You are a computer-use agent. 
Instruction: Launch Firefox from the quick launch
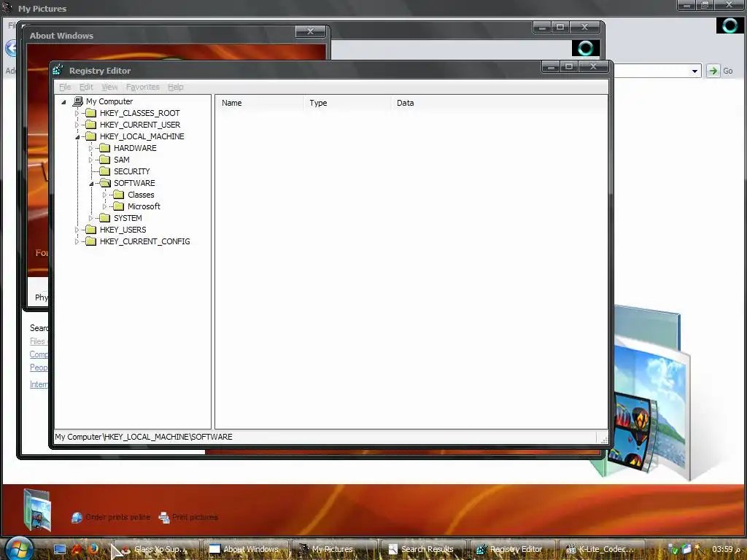point(93,548)
